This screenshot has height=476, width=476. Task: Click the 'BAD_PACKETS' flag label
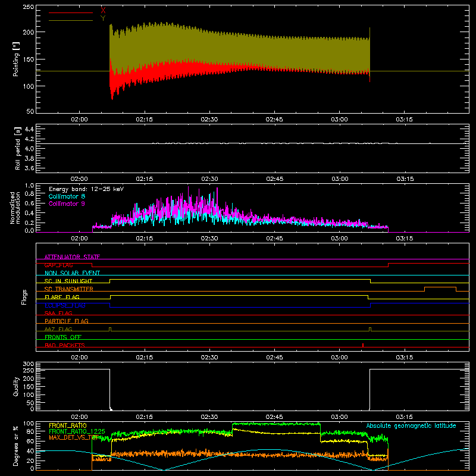tap(65, 345)
